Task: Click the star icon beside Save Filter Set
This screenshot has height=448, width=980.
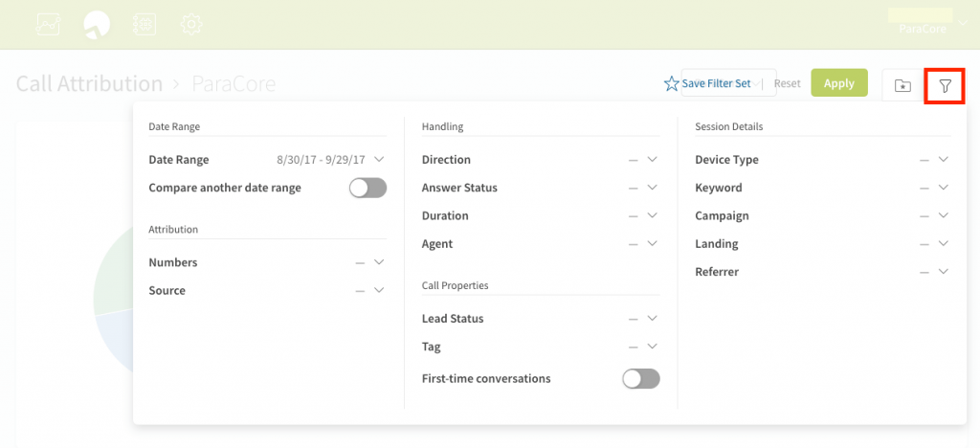Action: (671, 83)
